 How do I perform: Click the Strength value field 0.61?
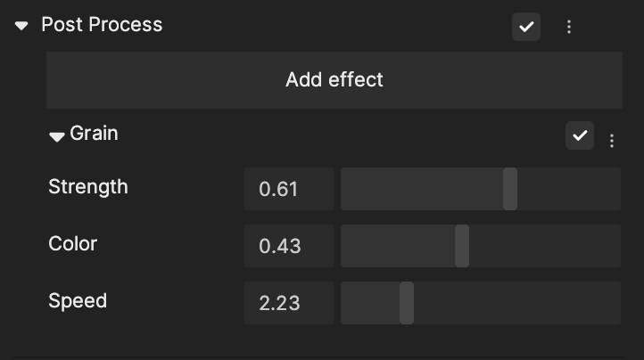click(289, 189)
